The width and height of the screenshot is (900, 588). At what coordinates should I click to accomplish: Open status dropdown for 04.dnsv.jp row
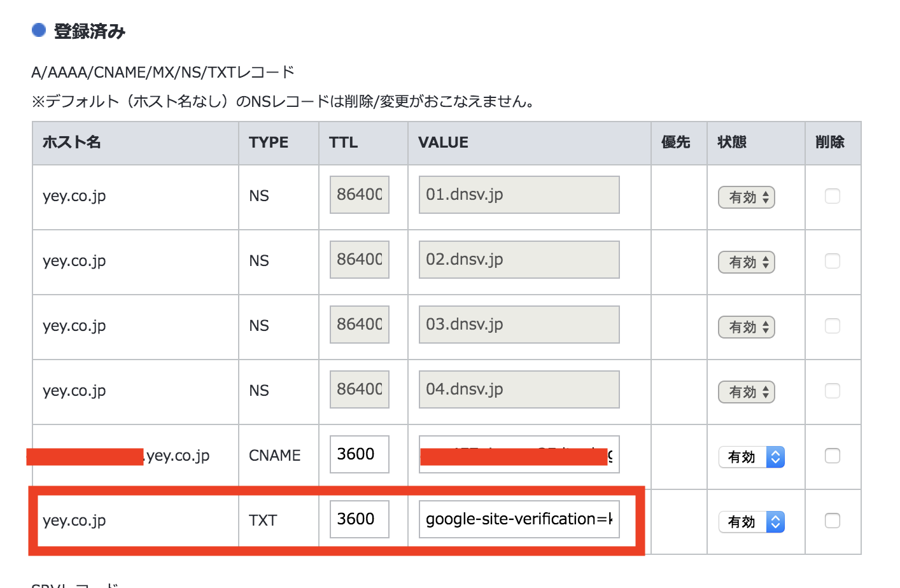[x=747, y=392]
